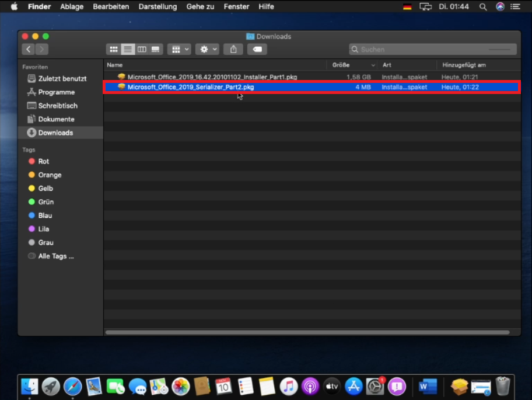532x400 pixels.
Task: Go back using the back arrow
Action: 29,50
